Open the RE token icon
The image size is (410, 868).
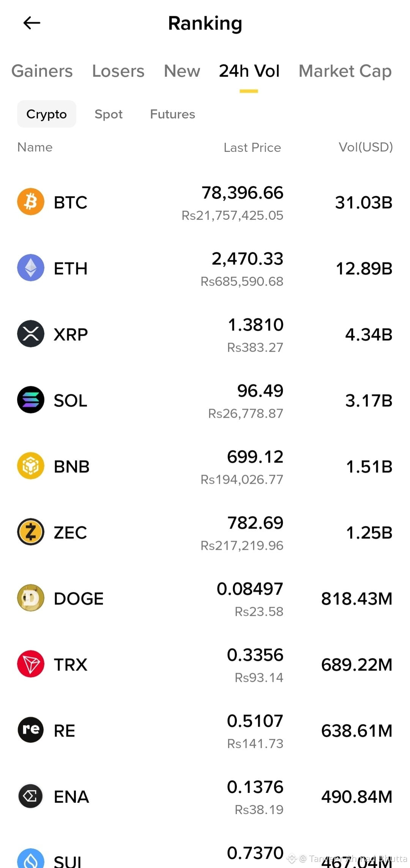click(x=31, y=730)
